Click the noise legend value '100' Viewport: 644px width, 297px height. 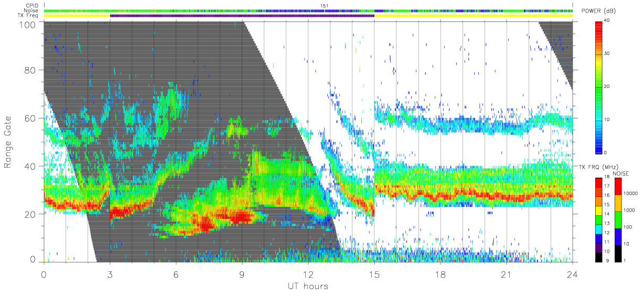(x=629, y=227)
